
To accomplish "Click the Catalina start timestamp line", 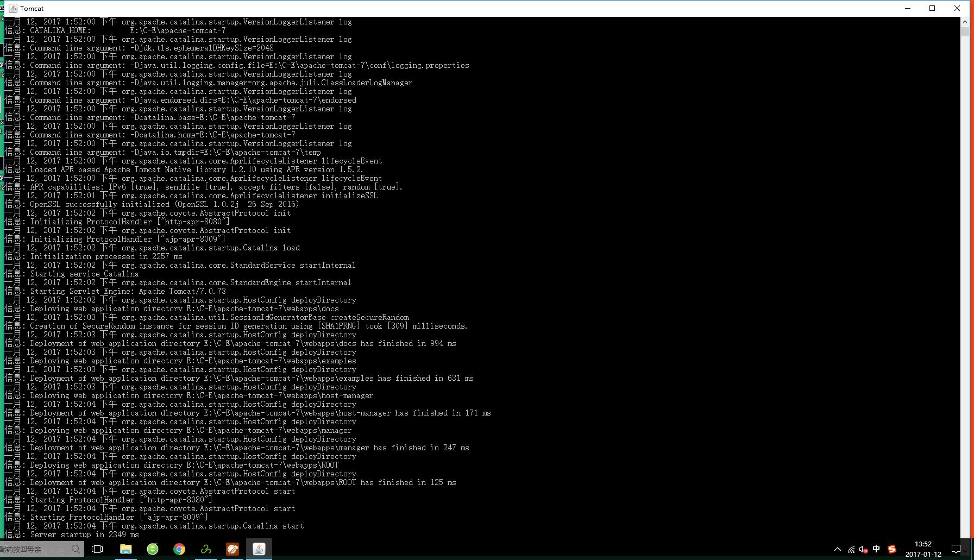I will (154, 526).
